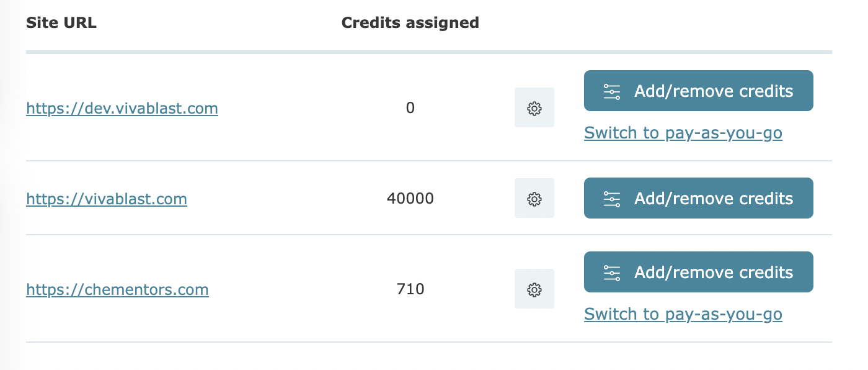This screenshot has width=868, height=370.
Task: Click the Site URL column header
Action: click(x=61, y=23)
